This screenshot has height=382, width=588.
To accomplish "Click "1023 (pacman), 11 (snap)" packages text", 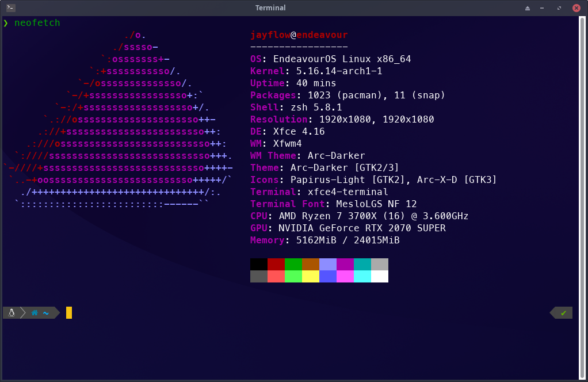I will click(376, 96).
